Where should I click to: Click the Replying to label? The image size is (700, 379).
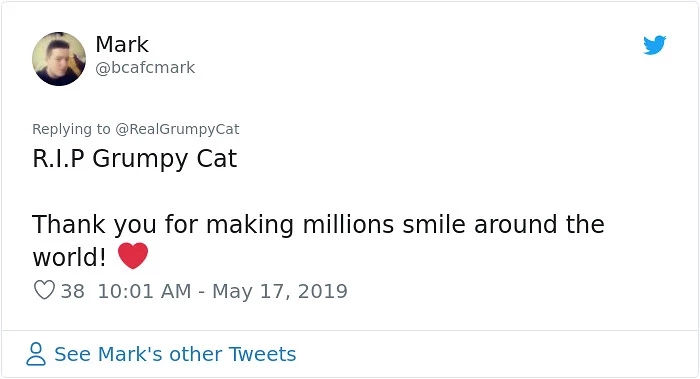click(x=71, y=129)
